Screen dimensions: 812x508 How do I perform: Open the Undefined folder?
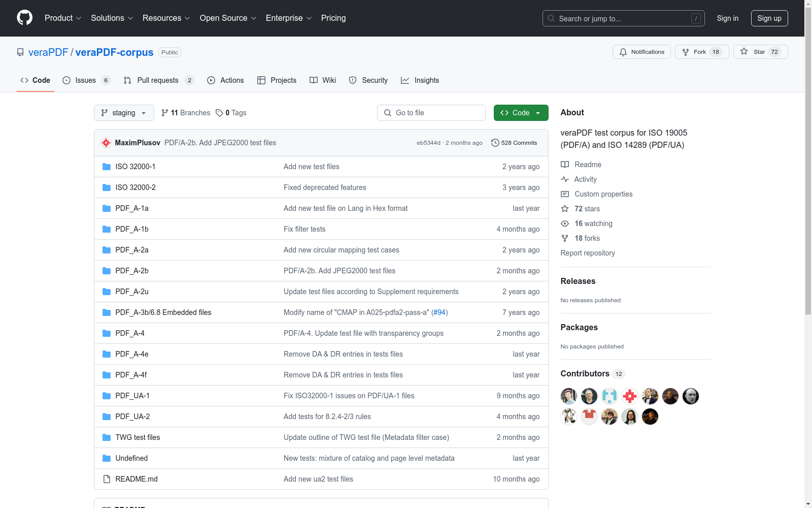131,458
